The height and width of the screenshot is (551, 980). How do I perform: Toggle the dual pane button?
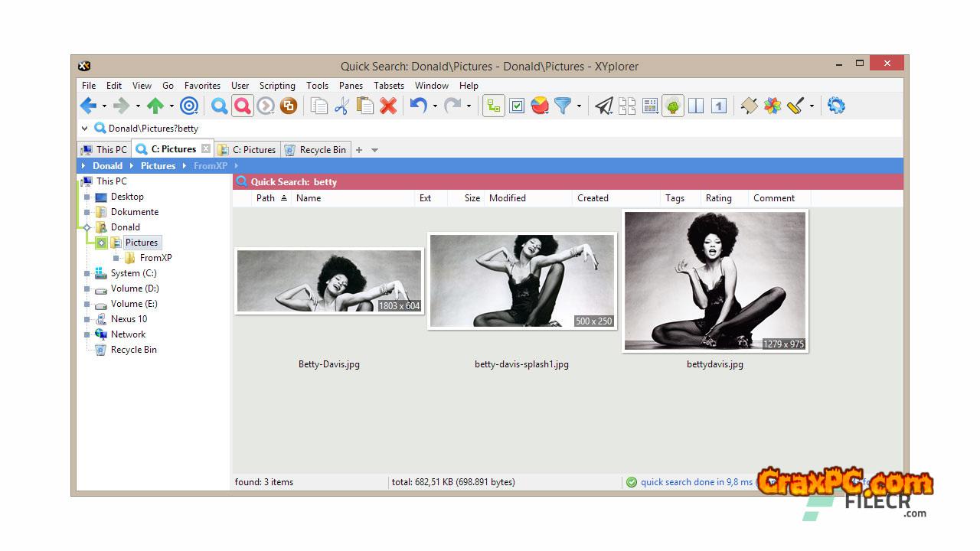tap(696, 106)
